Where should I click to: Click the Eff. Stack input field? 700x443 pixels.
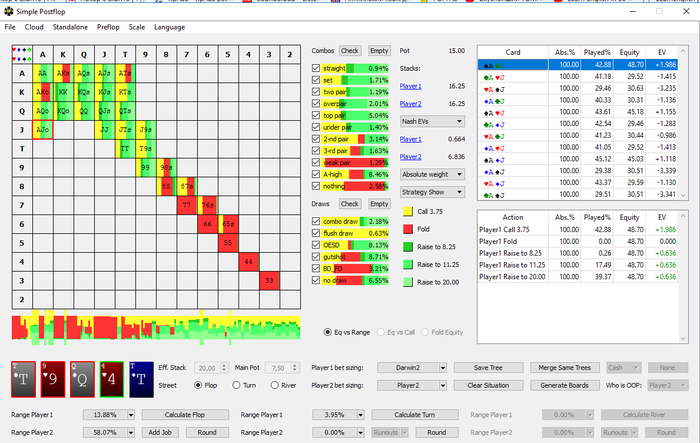[x=212, y=368]
